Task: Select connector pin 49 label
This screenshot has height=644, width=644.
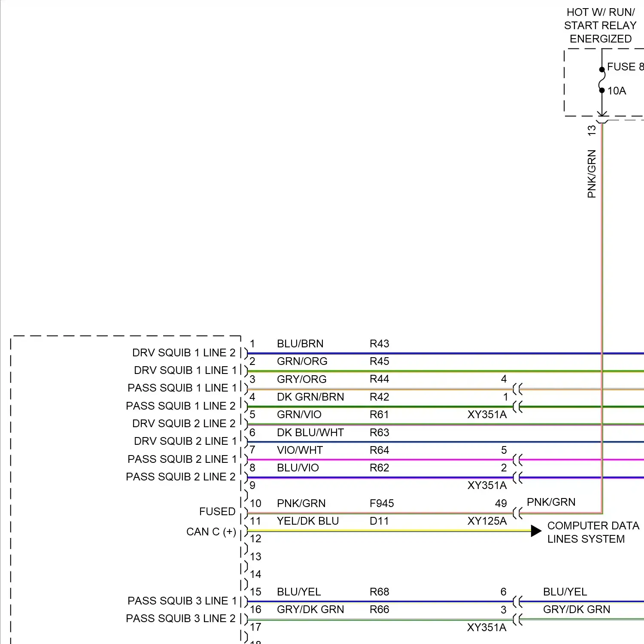Action: [501, 504]
